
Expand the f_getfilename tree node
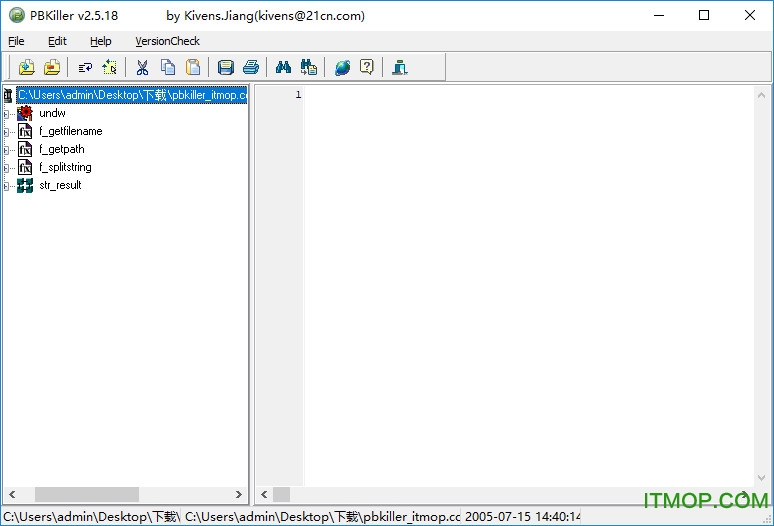(6, 132)
